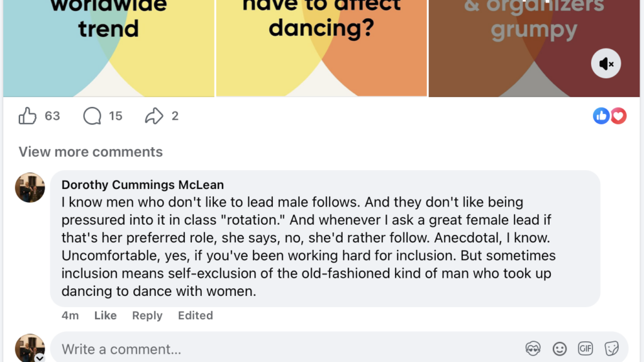Screen dimensions: 644x362
Task: Click the red heart reaction emoji
Action: click(619, 116)
